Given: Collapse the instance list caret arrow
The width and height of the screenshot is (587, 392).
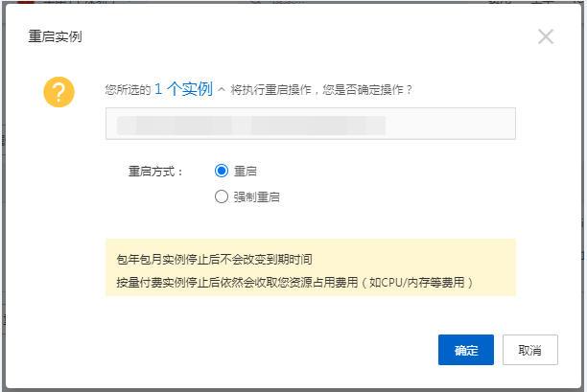Looking at the screenshot, I should [222, 90].
